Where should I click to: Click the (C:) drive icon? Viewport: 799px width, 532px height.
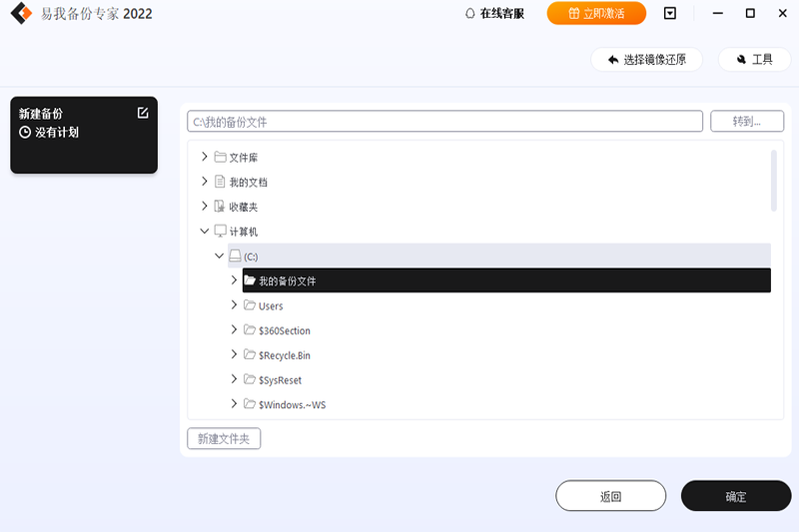(x=235, y=257)
